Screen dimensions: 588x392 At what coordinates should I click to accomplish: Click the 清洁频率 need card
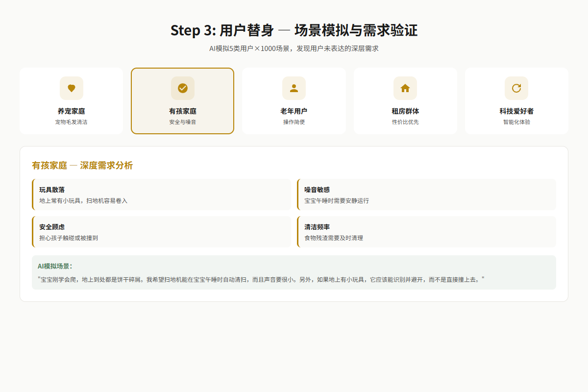tap(426, 232)
